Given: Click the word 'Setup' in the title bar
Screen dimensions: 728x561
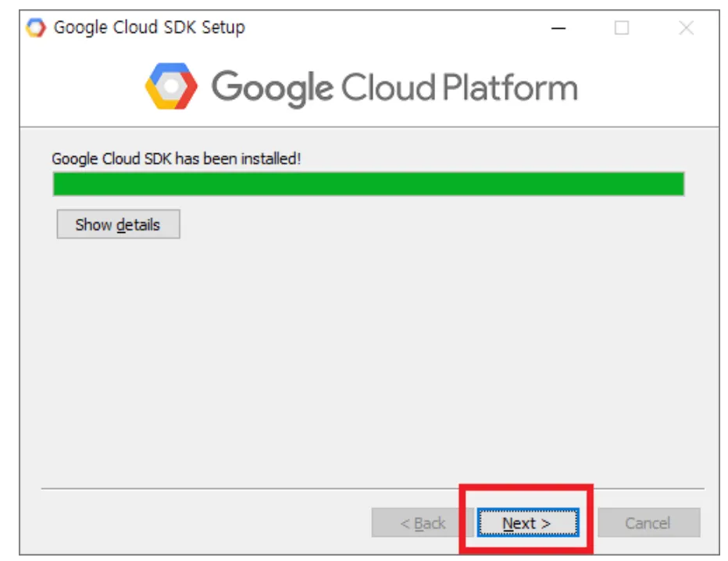Looking at the screenshot, I should coord(223,28).
